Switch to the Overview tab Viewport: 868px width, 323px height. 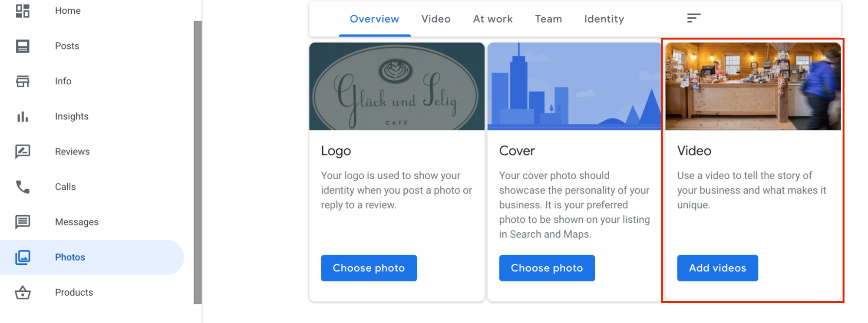tap(374, 19)
